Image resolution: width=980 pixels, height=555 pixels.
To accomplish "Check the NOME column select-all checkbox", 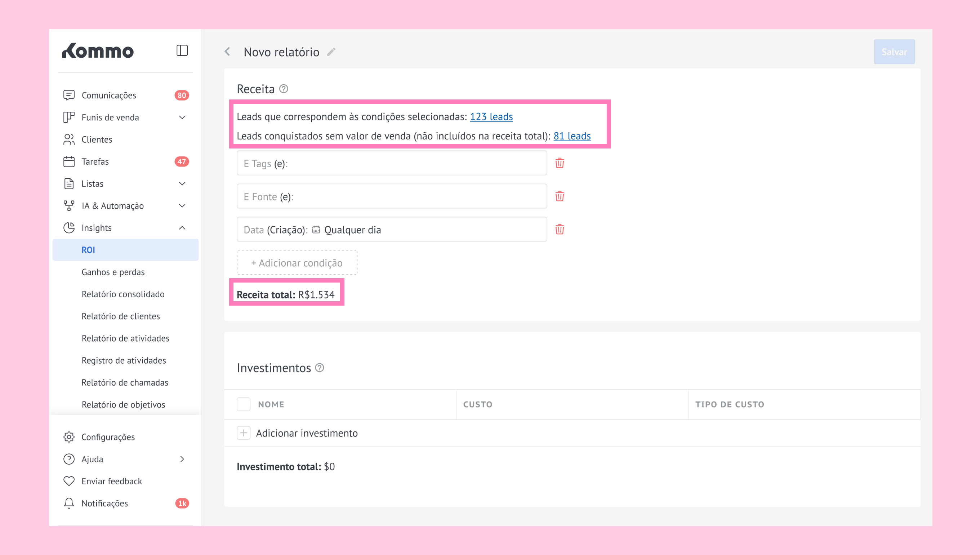I will (x=244, y=404).
